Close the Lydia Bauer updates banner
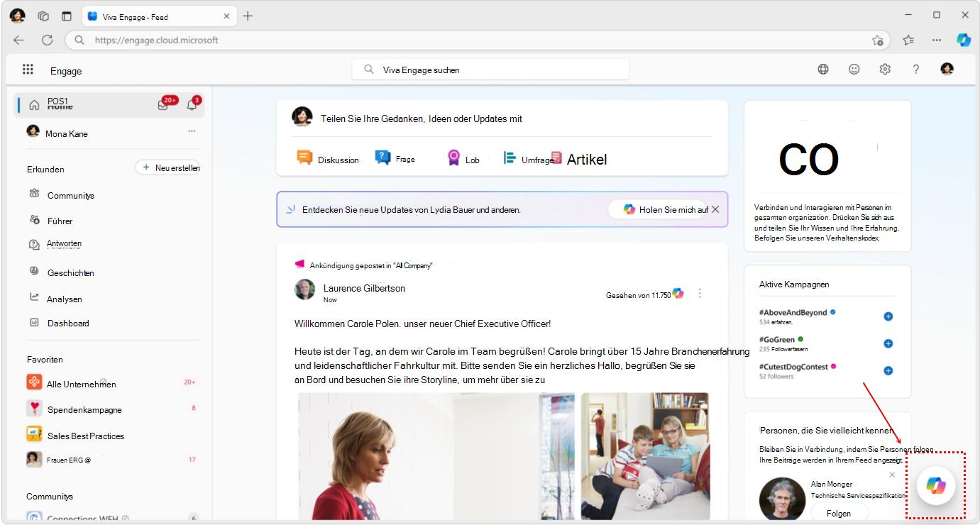 (x=715, y=209)
